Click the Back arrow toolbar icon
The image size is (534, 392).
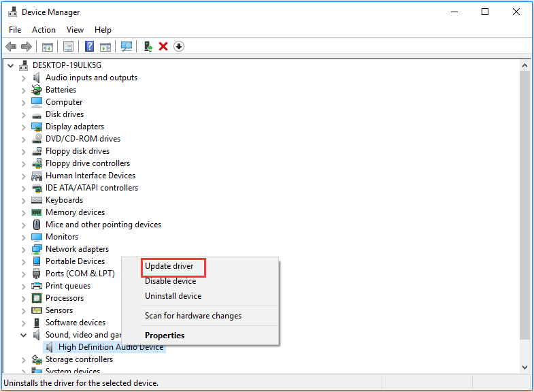[12, 46]
